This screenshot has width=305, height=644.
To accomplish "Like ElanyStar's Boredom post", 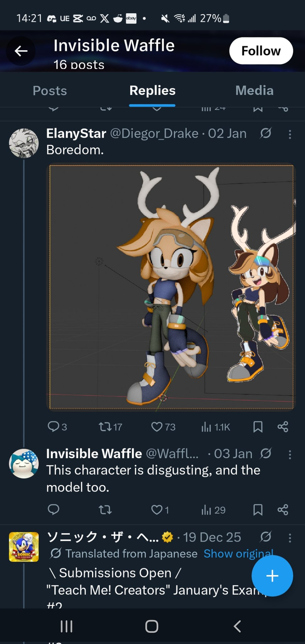I will click(x=157, y=427).
